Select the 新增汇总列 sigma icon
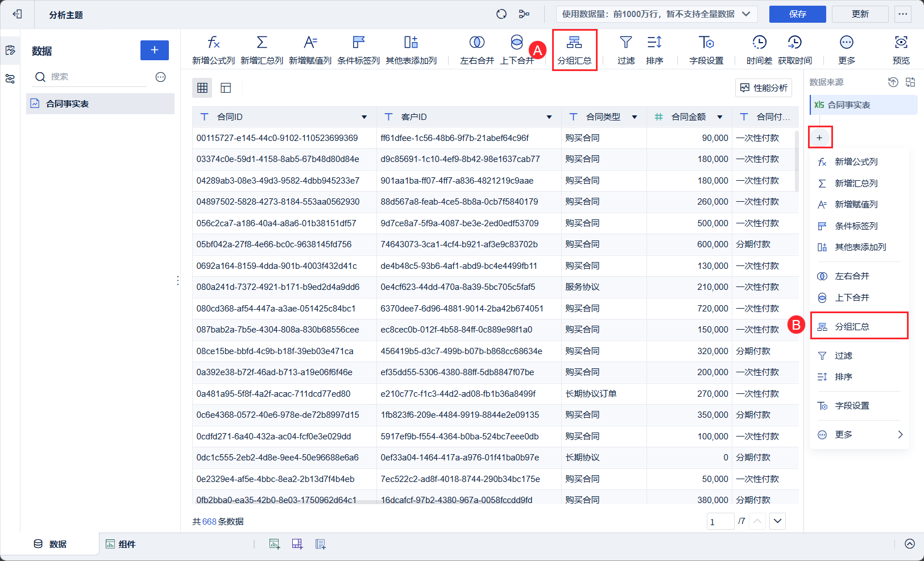 262,43
